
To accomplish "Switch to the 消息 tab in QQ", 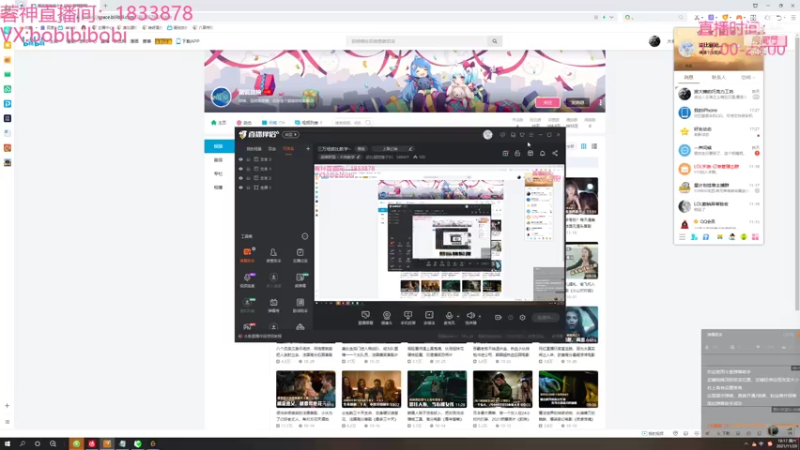I will pos(689,78).
